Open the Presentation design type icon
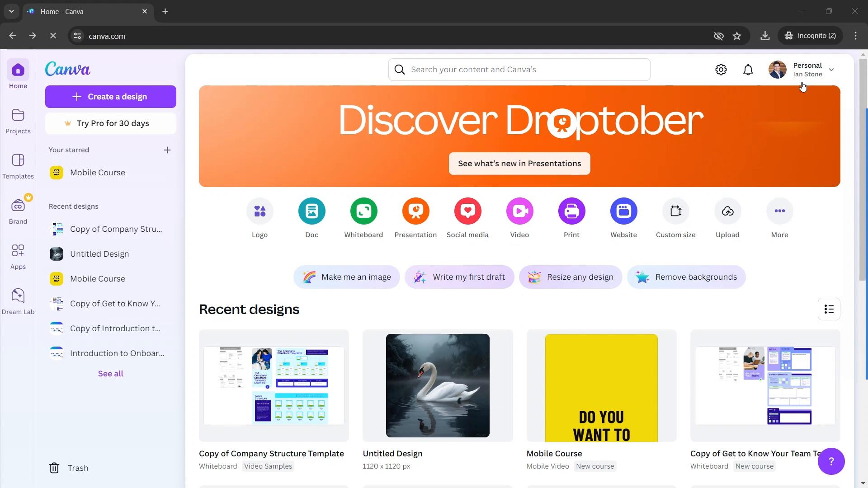The image size is (868, 488). (415, 210)
